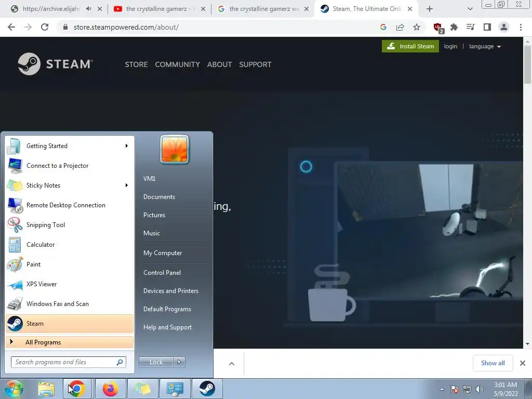The image size is (532, 399).
Task: Click the user account picture
Action: point(175,149)
